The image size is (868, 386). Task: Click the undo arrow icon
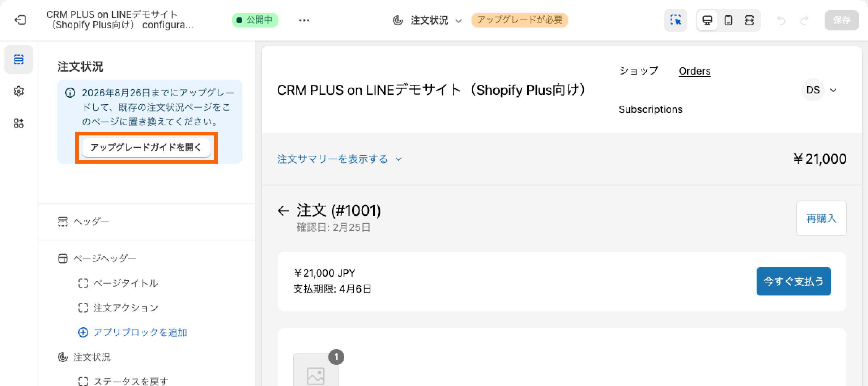coord(781,20)
